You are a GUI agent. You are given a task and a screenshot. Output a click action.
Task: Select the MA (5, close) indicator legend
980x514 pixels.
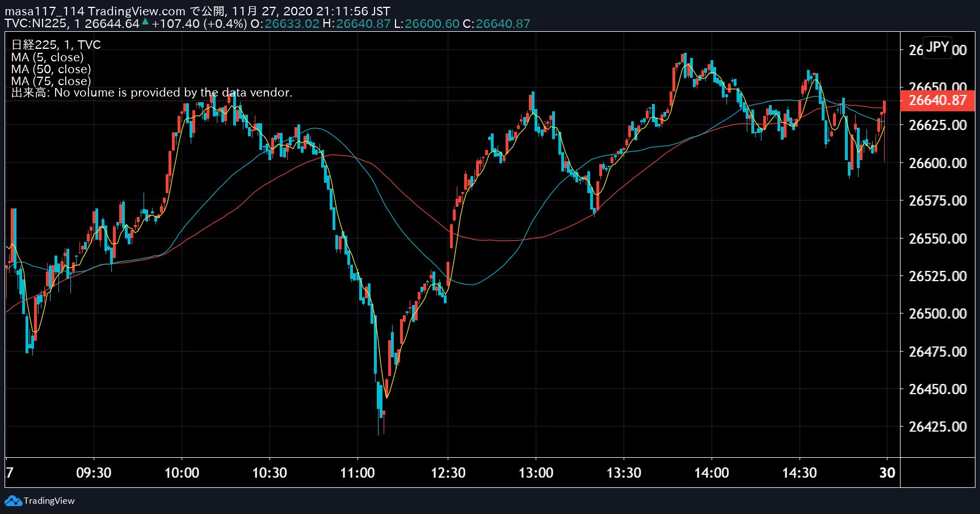click(47, 57)
